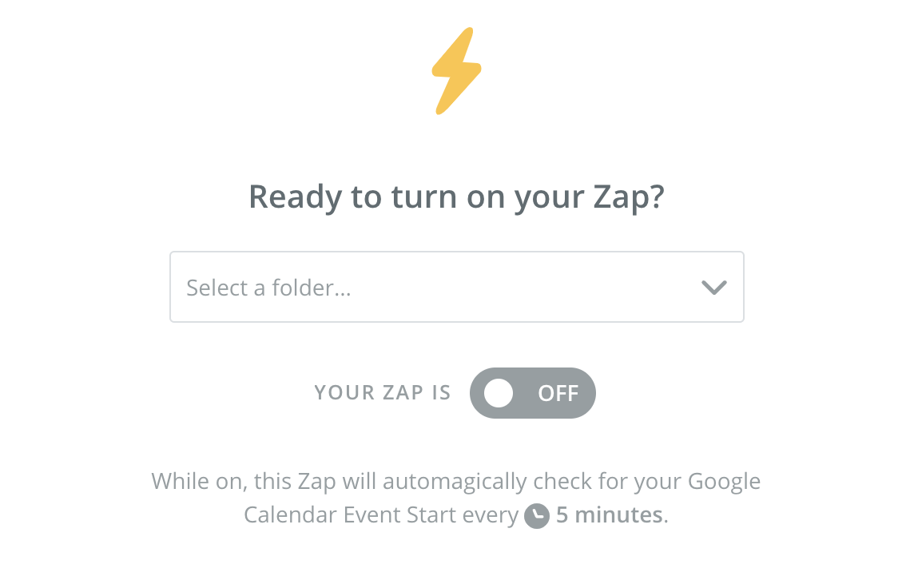Expand folder list using the chevron arrow
Image resolution: width=914 pixels, height=588 pixels.
point(713,288)
